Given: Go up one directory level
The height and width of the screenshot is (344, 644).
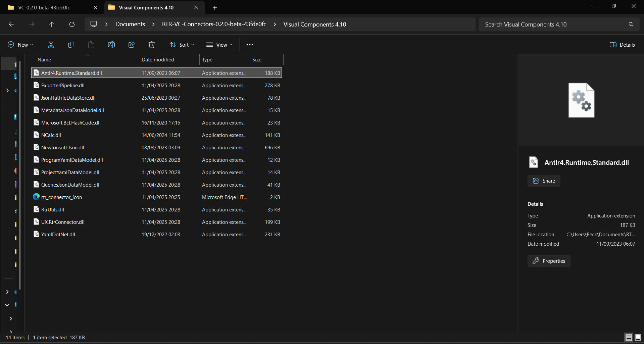Looking at the screenshot, I should [52, 24].
